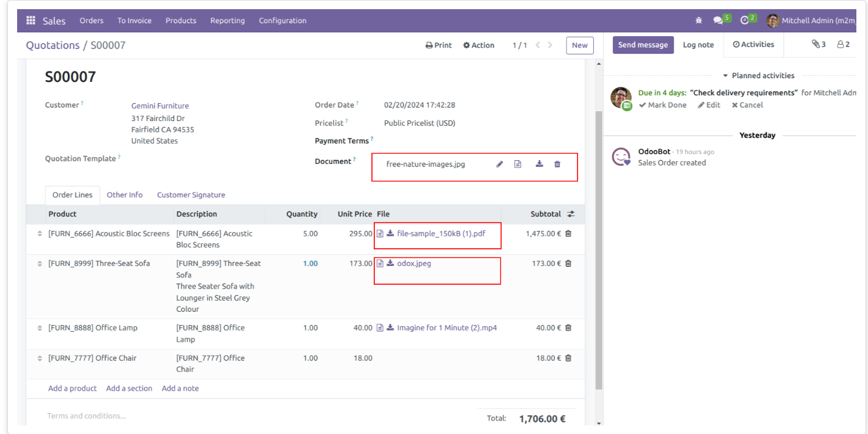Open optional columns selector beside Subtotal
This screenshot has height=434, width=868.
pyautogui.click(x=571, y=213)
